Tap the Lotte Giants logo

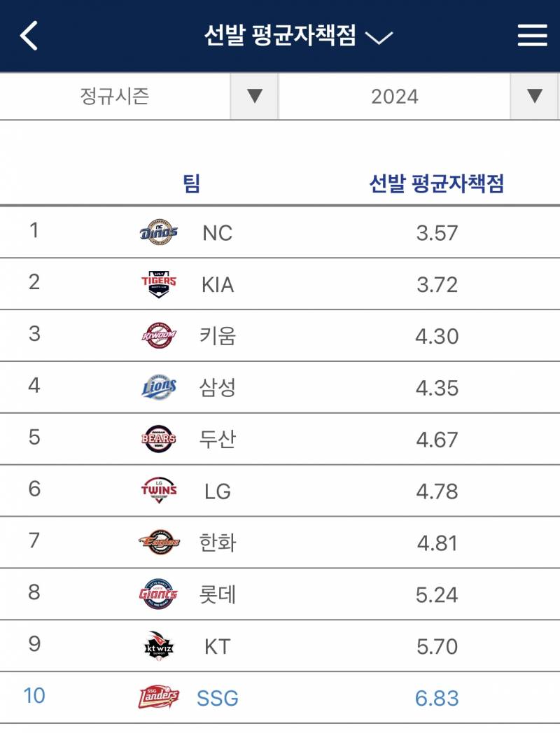coord(159,594)
